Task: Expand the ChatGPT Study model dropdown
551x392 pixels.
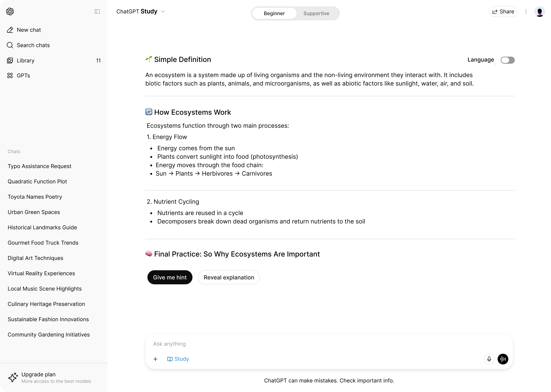Action: [140, 12]
